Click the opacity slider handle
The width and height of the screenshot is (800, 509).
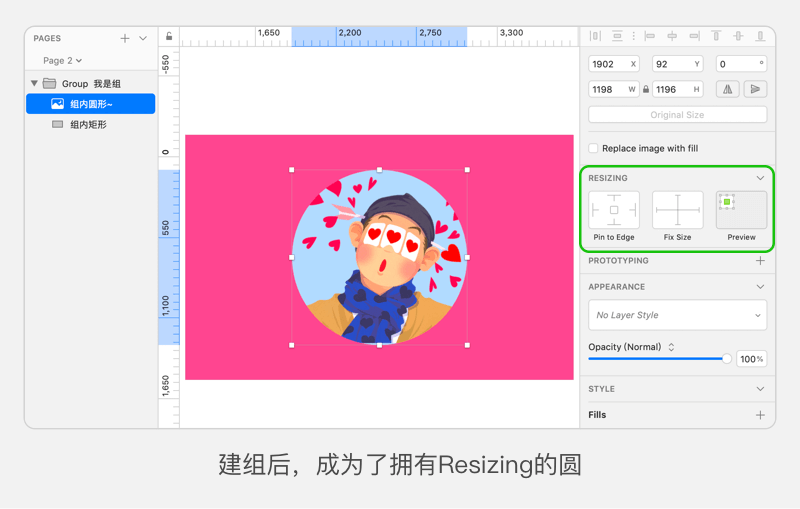point(727,359)
